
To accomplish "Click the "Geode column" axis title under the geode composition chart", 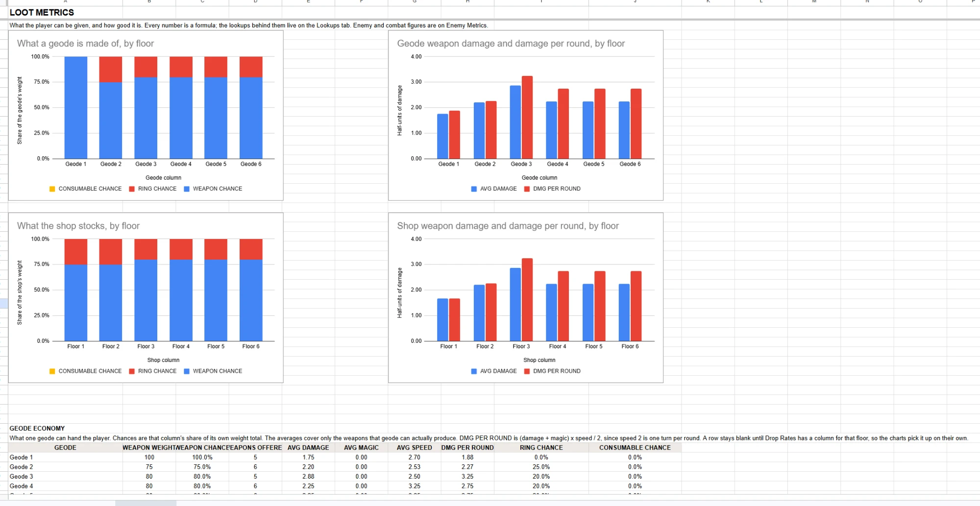I will (163, 178).
